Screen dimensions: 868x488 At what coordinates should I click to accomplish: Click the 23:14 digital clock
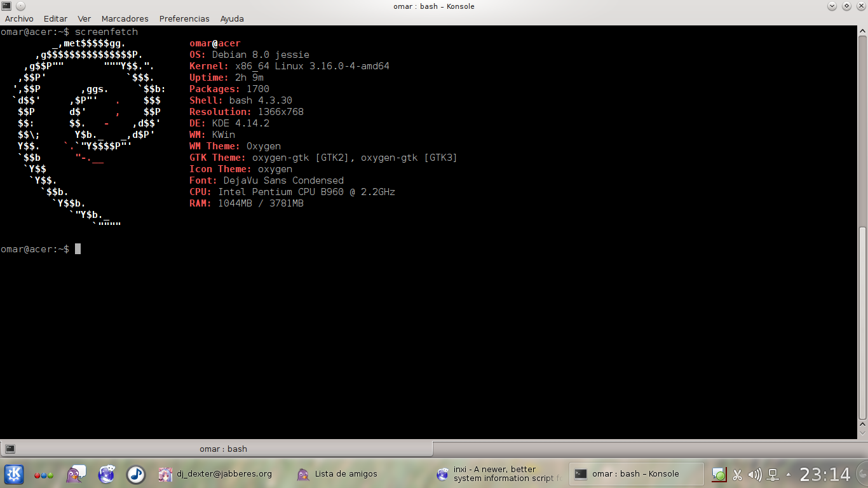825,474
